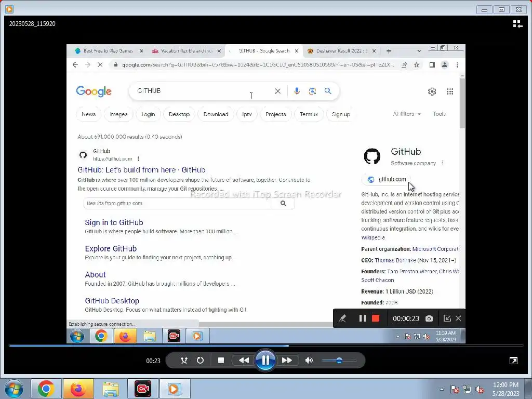Image resolution: width=532 pixels, height=399 pixels.
Task: Start voice search with the microphone icon
Action: tap(297, 91)
